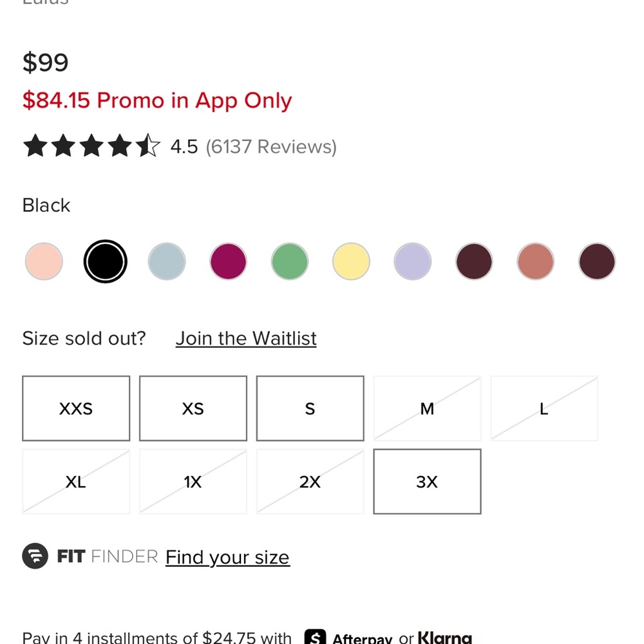Tap the sold-out size XL box

coord(76,482)
